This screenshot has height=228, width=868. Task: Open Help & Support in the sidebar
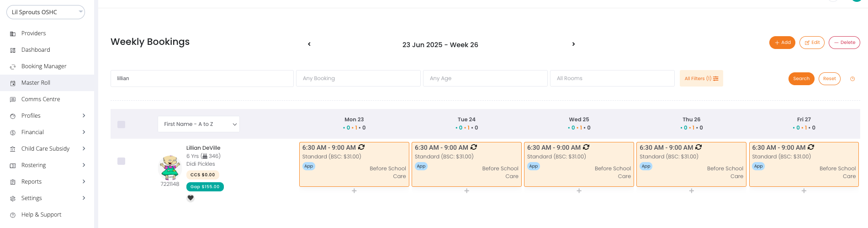coord(47,215)
